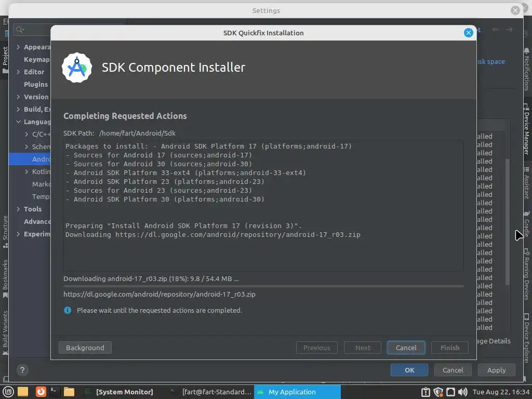Switch to My Application taskbar window
The image size is (532, 399).
298,392
